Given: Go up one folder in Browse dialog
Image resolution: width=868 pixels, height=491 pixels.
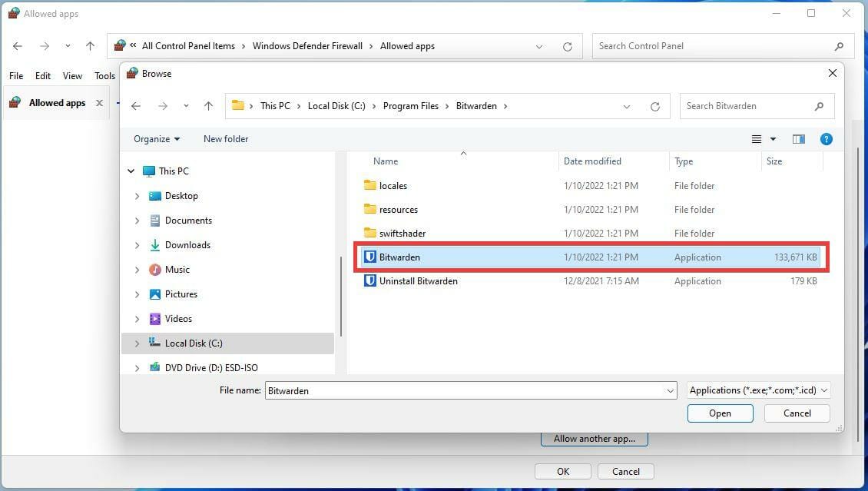Looking at the screenshot, I should point(208,106).
